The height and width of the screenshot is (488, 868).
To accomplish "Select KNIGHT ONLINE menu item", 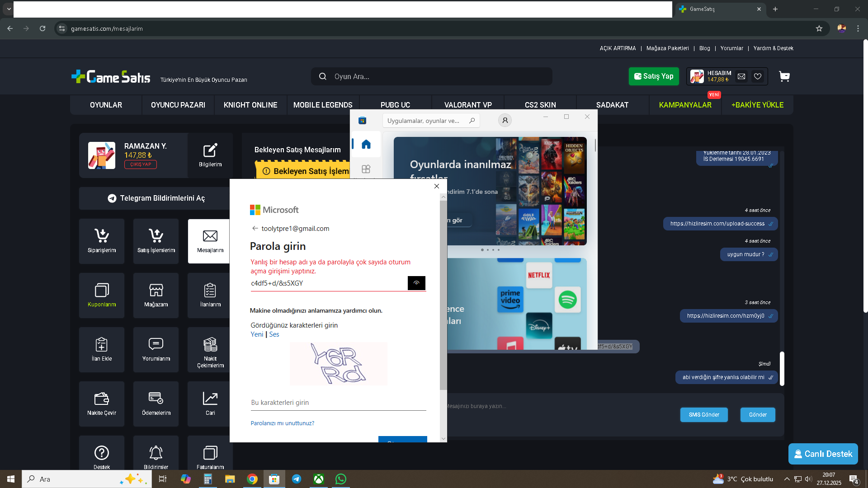I will pyautogui.click(x=250, y=105).
